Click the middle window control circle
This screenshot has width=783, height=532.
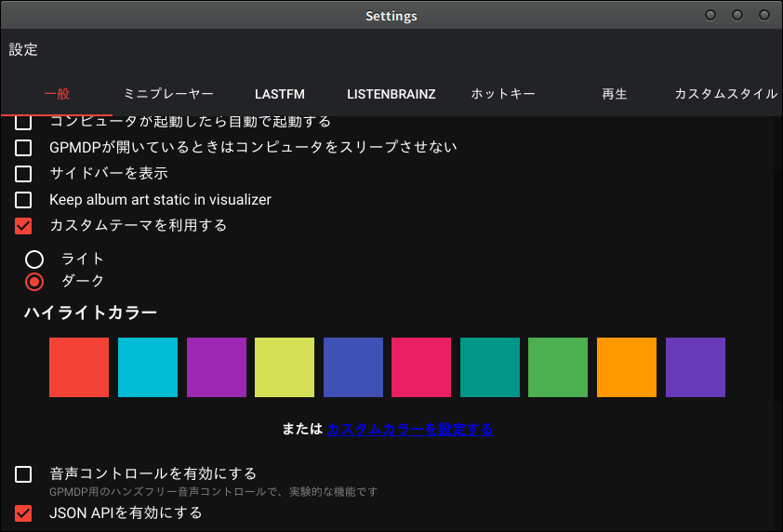(x=737, y=16)
